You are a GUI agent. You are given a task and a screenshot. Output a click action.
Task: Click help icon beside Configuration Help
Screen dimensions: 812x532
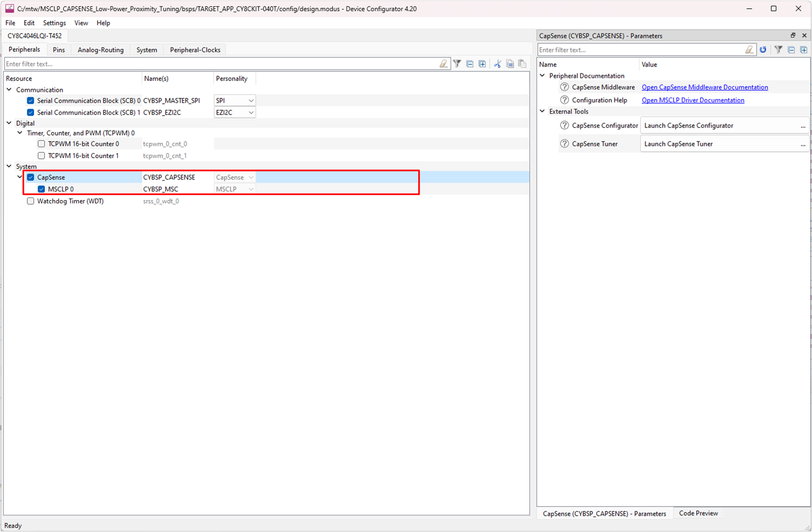pyautogui.click(x=564, y=100)
